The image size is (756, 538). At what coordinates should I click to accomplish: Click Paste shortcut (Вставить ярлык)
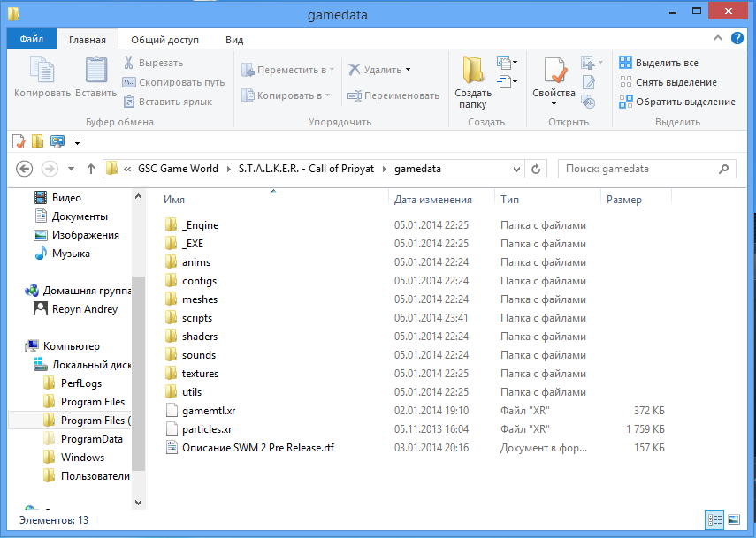pos(168,102)
